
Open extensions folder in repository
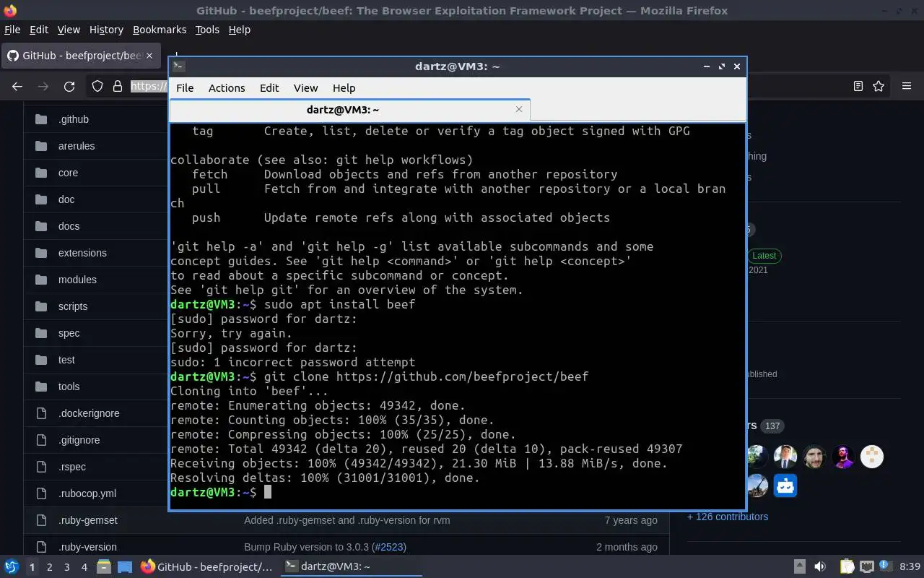(82, 253)
